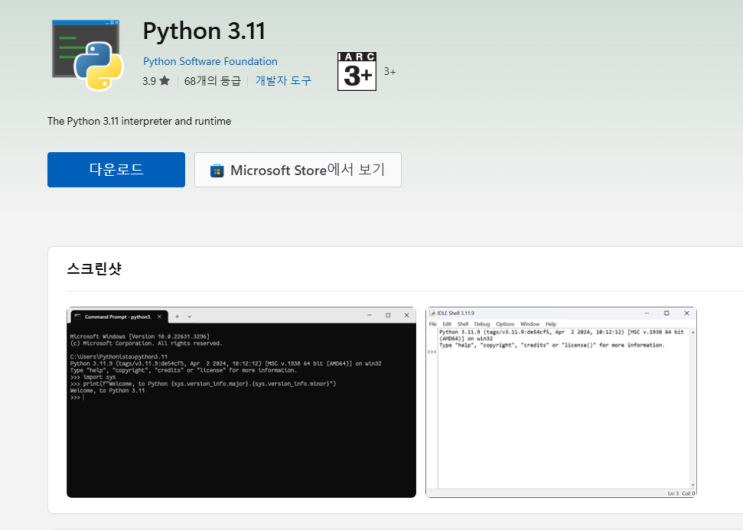Click the IARC 3+ age rating badge
The image size is (743, 530).
pos(356,71)
